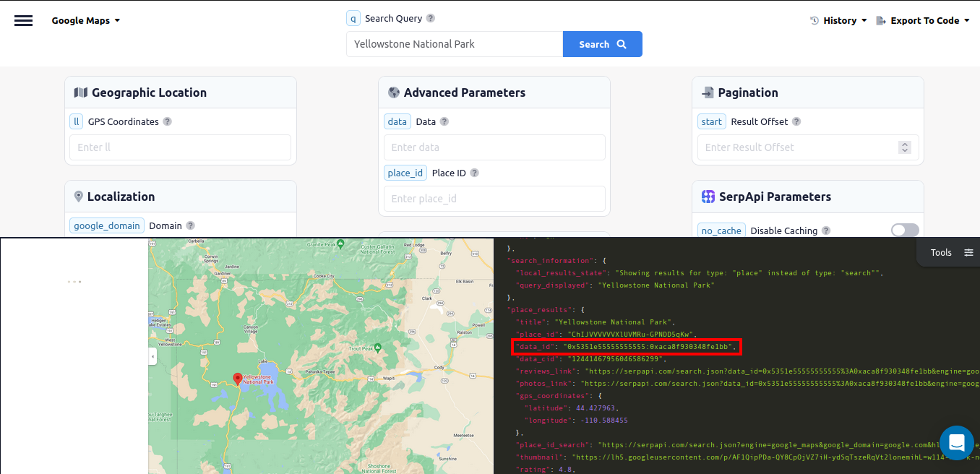Click the 'google_domain' parameter tag

point(107,225)
